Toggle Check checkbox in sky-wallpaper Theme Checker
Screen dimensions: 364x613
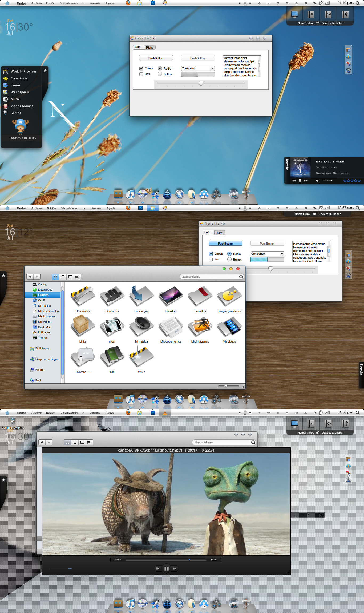(x=141, y=68)
